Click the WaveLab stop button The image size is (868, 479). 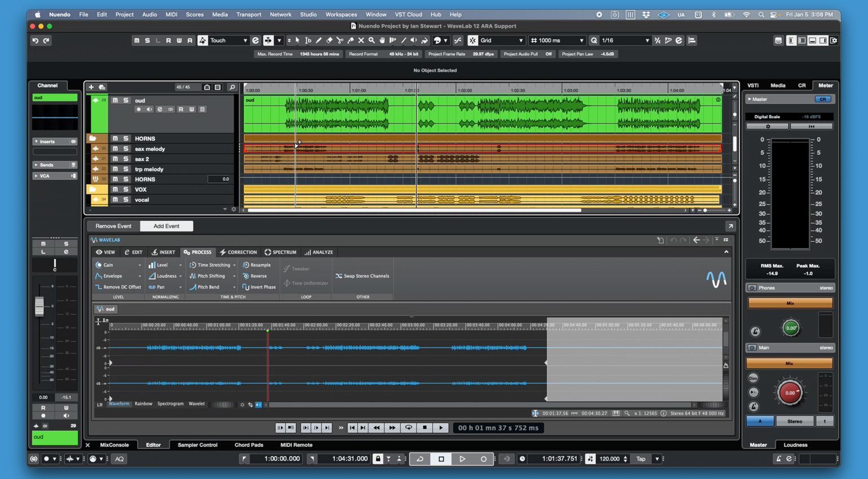[x=425, y=428]
